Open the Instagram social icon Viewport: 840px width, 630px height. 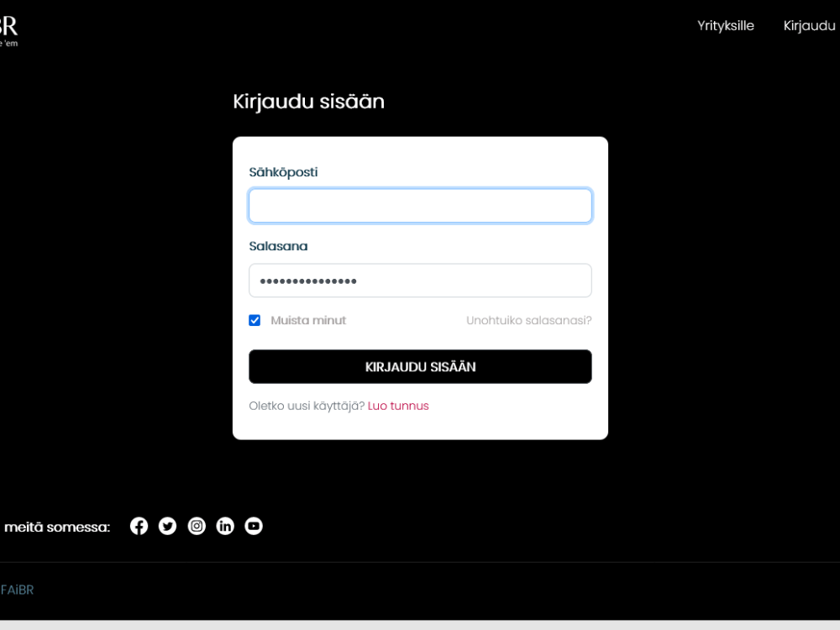tap(197, 526)
